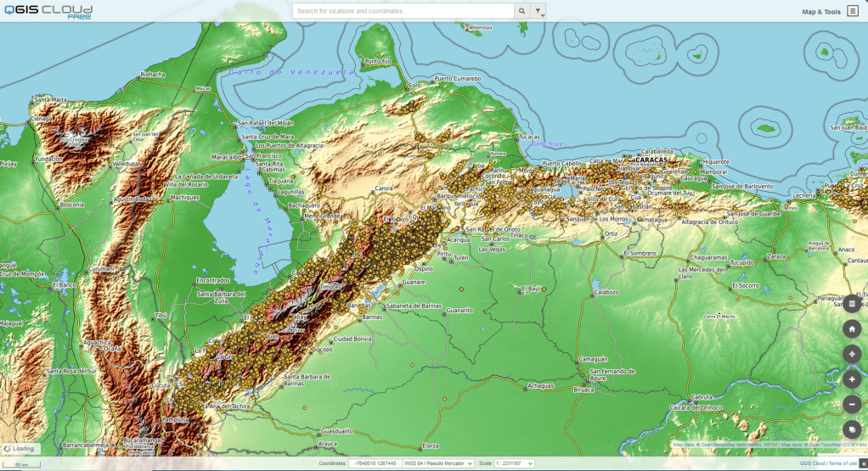
Task: Click the hamburger panel menu icon
Action: [852, 11]
